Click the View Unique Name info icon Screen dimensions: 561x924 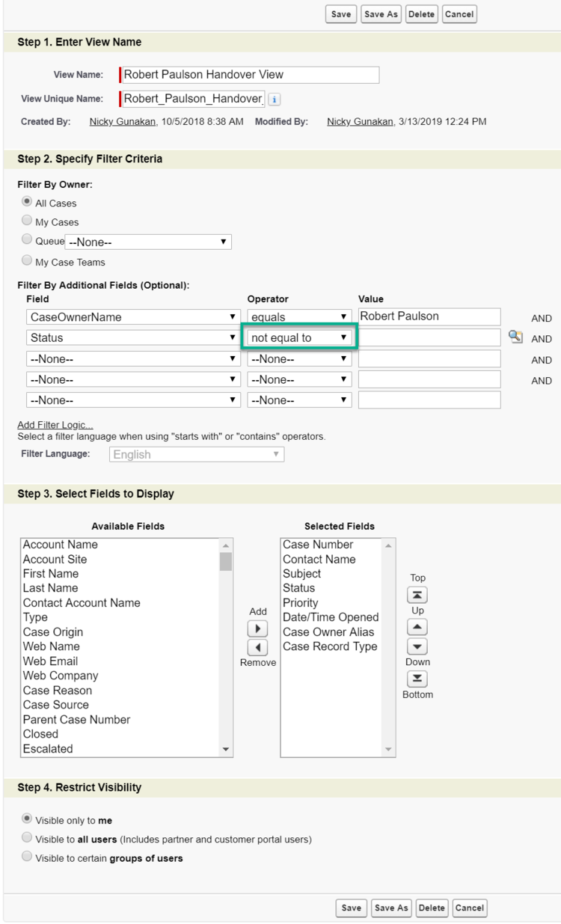pos(275,99)
